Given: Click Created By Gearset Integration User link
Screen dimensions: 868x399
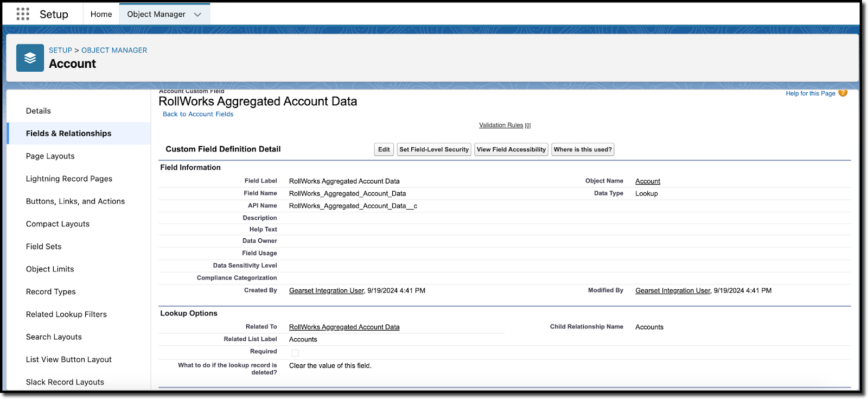Looking at the screenshot, I should tap(326, 290).
